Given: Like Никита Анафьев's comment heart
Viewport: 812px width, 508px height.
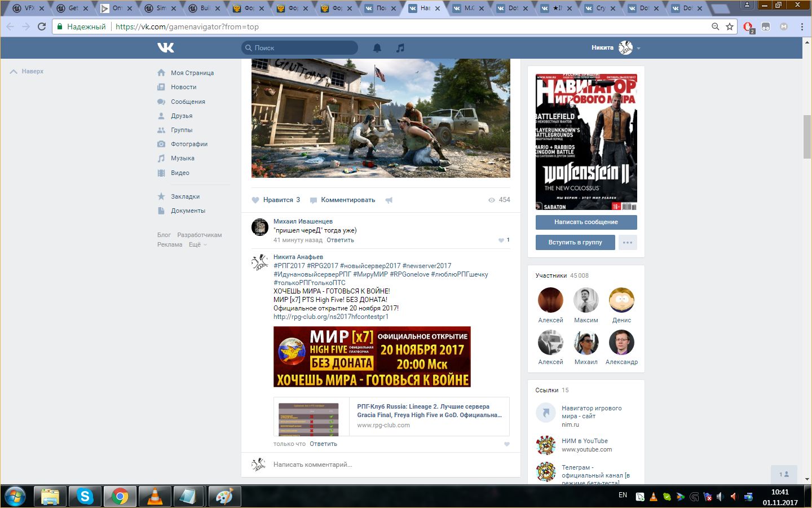Looking at the screenshot, I should coord(506,444).
